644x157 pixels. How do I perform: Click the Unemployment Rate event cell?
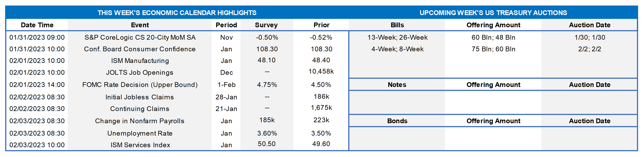(140, 133)
